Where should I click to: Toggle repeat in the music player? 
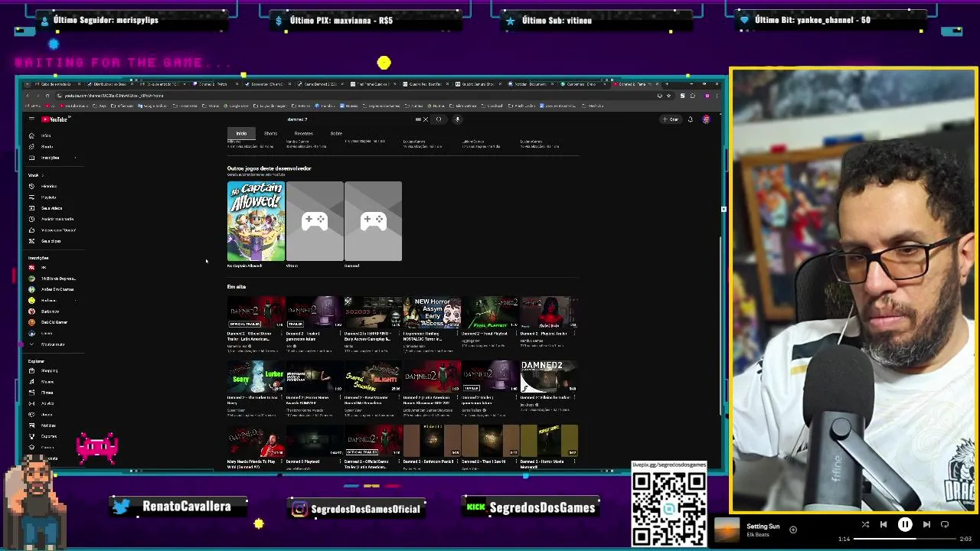click(x=945, y=525)
